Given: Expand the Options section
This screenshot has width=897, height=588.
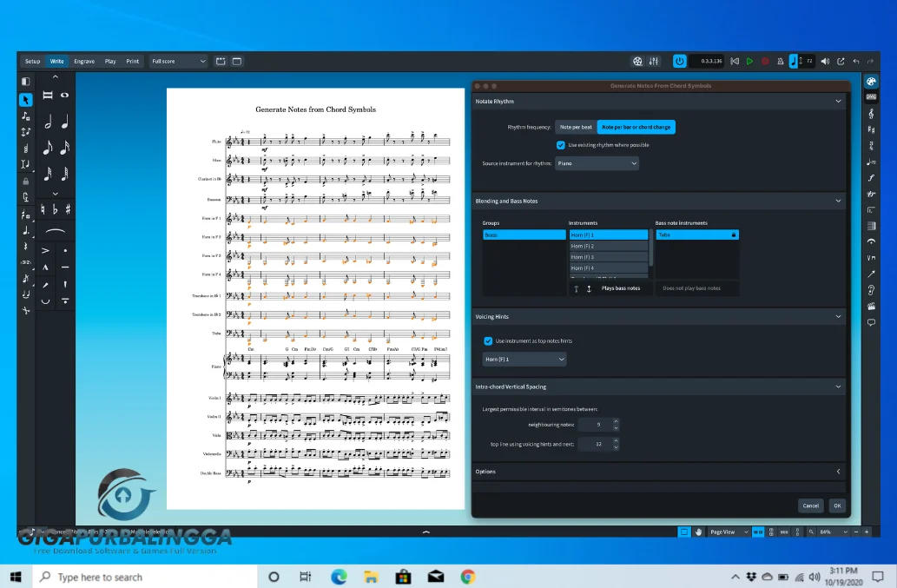Looking at the screenshot, I should coord(838,472).
